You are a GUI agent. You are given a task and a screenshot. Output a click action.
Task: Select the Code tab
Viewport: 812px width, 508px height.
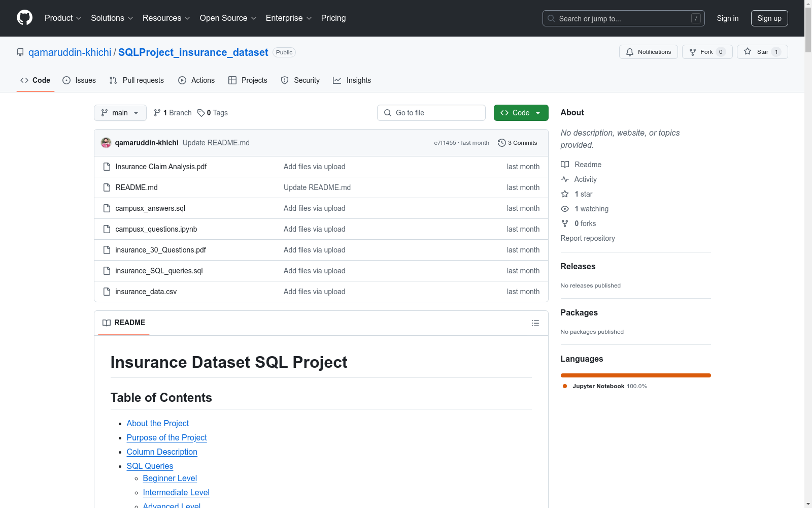[x=36, y=80]
